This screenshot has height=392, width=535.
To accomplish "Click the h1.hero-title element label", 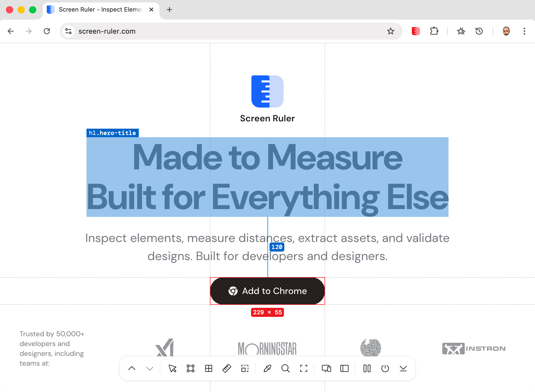I will pyautogui.click(x=112, y=133).
